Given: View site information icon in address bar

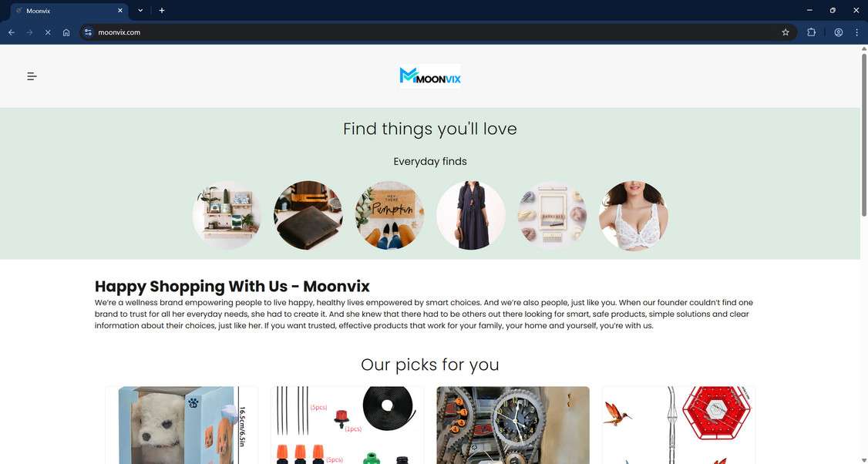Looking at the screenshot, I should pos(88,32).
